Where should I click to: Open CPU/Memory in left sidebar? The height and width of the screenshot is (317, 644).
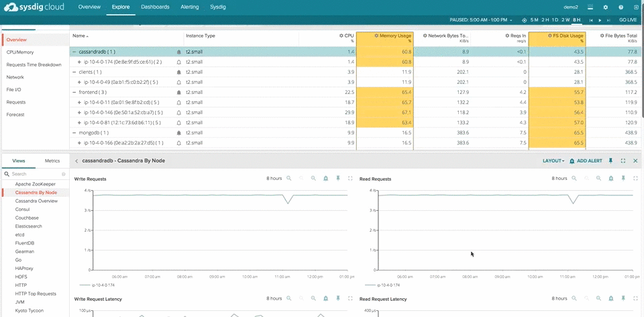tap(20, 52)
